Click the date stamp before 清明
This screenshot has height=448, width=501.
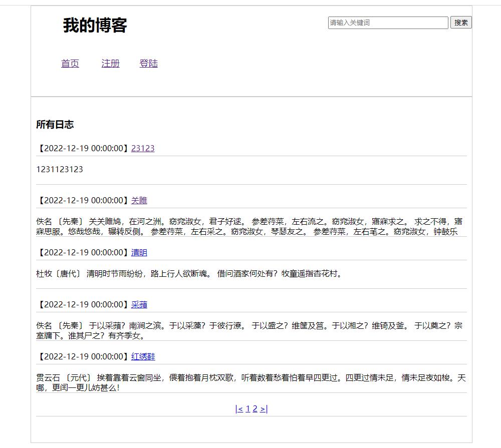click(x=84, y=252)
